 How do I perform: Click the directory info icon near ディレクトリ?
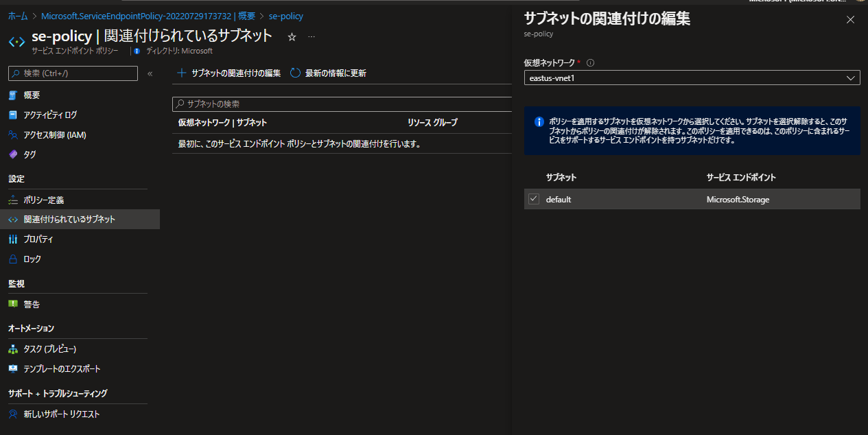pyautogui.click(x=137, y=51)
